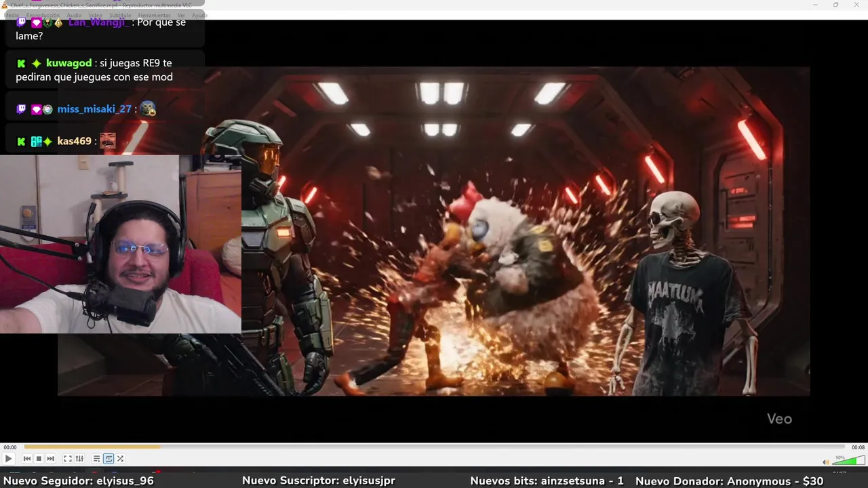Click the Kick badge beside kas469
868x488 pixels.
21,141
